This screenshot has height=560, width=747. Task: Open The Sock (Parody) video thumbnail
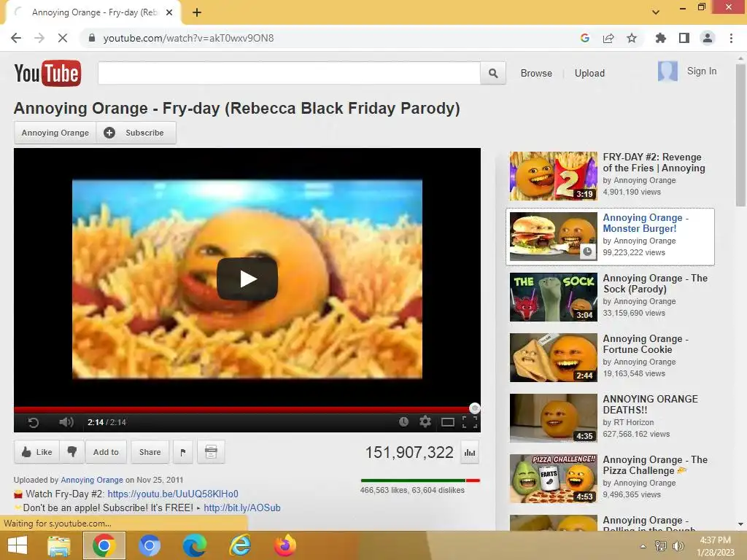tap(553, 297)
